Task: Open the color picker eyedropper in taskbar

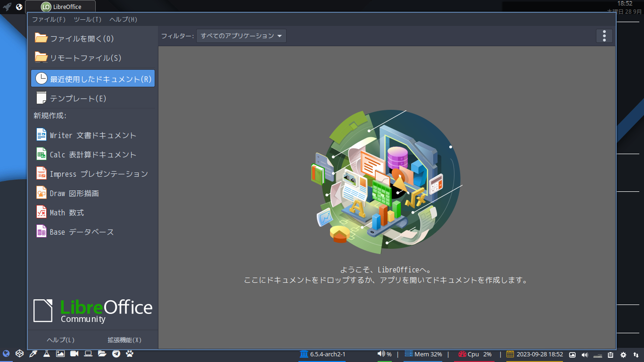Action: tap(33, 354)
